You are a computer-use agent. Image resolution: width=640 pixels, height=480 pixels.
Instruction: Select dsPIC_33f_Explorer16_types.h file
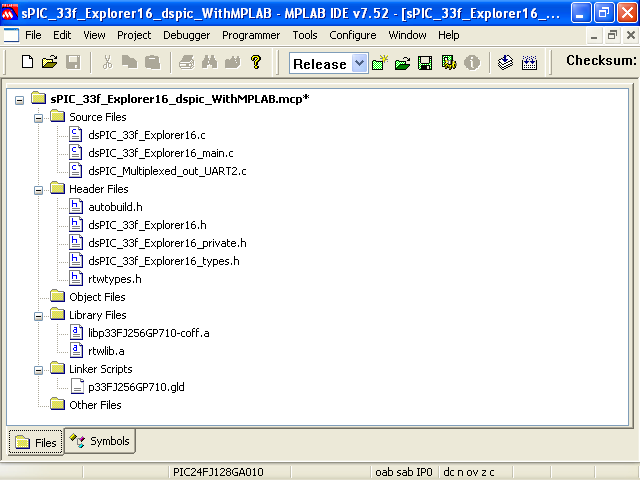164,261
